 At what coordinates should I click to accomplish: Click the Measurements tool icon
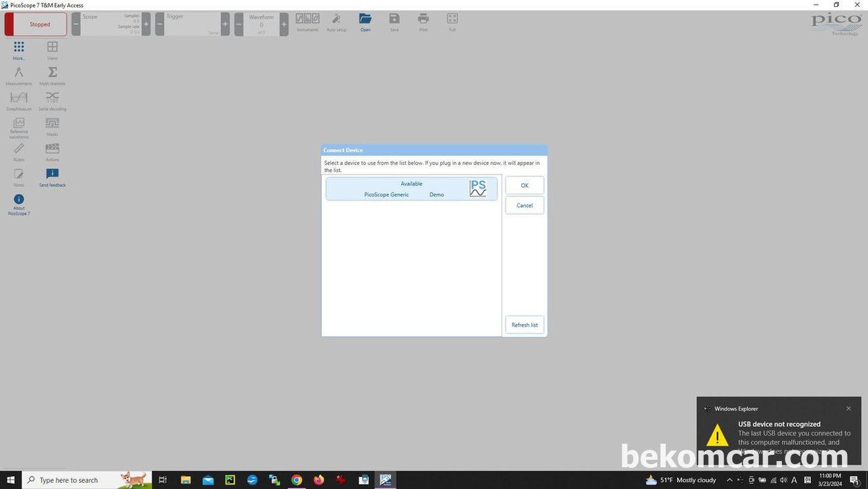tap(19, 73)
